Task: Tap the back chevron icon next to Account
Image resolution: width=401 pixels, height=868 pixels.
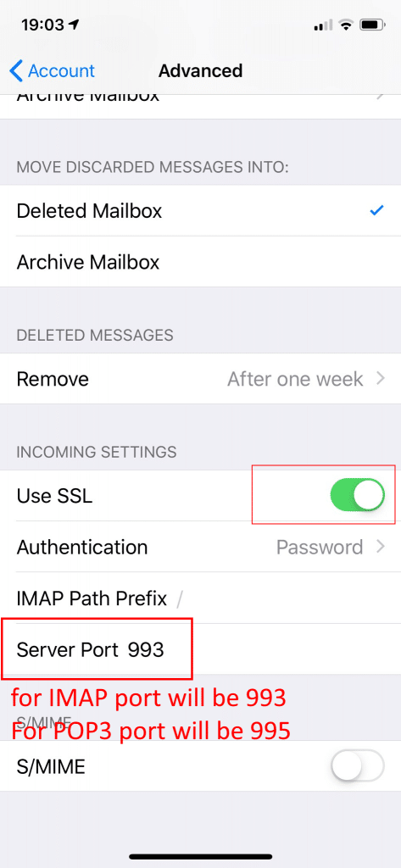Action: coord(16,71)
